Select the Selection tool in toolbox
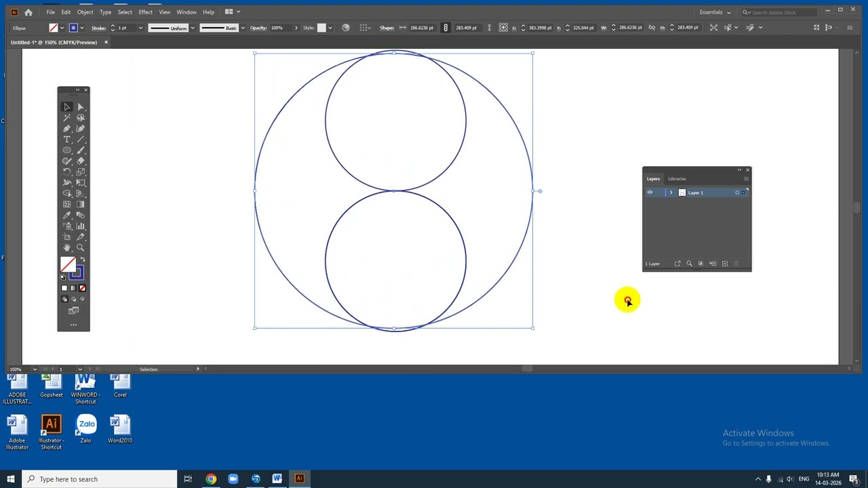The width and height of the screenshot is (868, 488). click(66, 107)
